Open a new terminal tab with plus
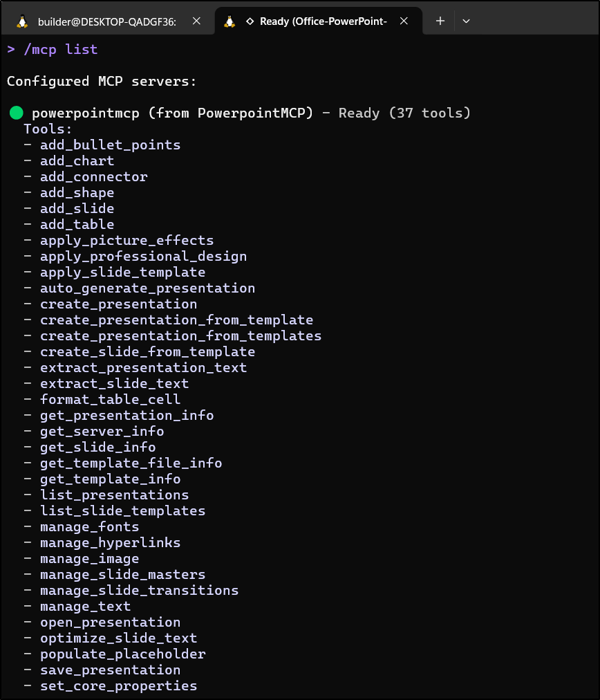 point(440,21)
